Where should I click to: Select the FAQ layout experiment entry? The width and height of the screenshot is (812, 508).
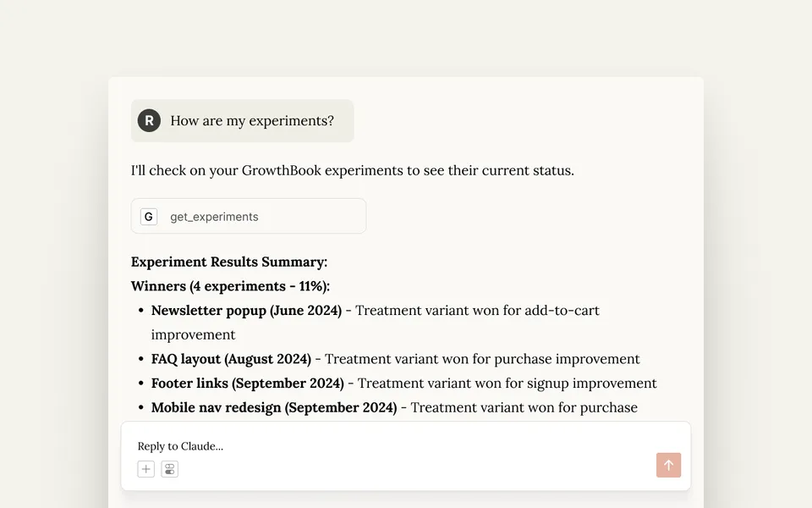click(230, 359)
